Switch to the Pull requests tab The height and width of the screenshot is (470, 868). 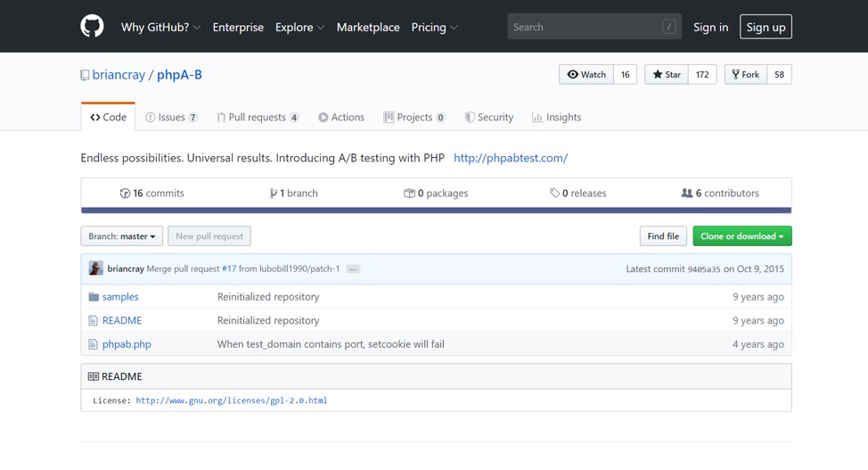(258, 117)
